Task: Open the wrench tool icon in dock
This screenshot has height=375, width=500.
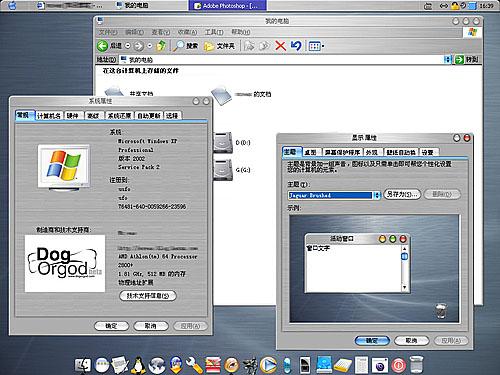Action: coord(194,365)
